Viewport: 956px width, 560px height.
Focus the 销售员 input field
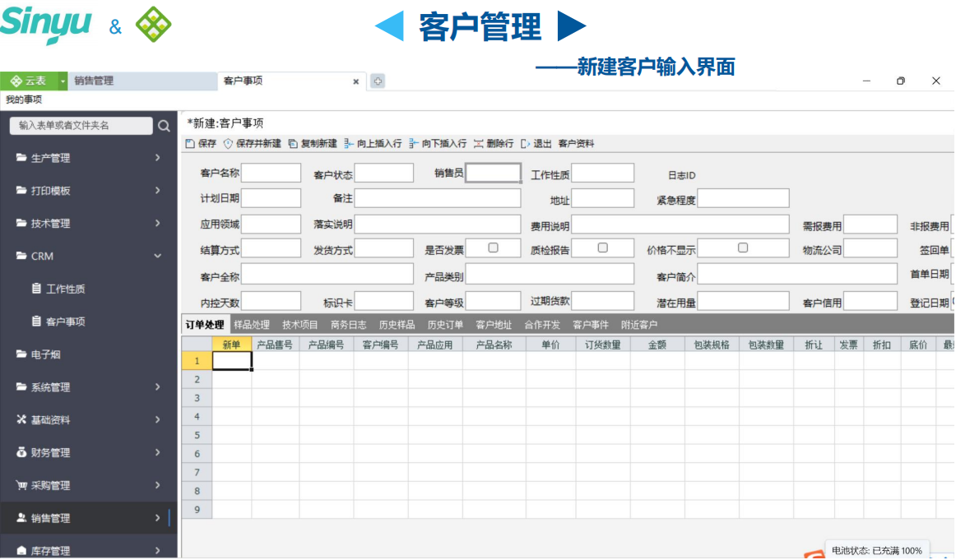[494, 173]
